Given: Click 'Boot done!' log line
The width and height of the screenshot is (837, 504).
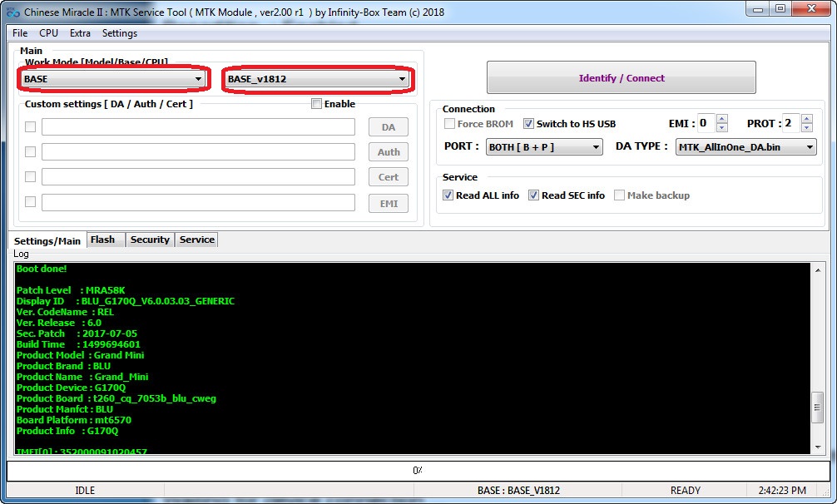Looking at the screenshot, I should [x=42, y=269].
